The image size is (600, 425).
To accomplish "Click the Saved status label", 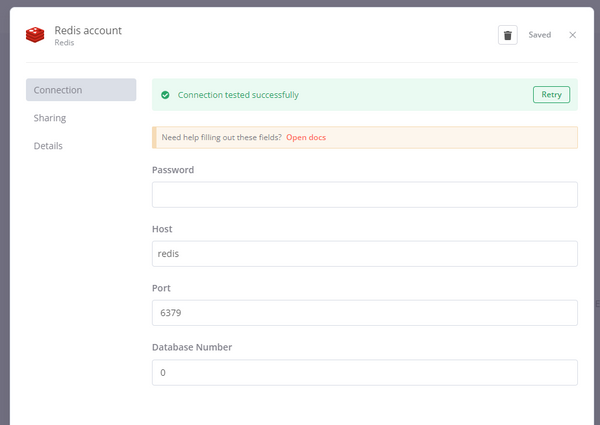I will click(540, 35).
